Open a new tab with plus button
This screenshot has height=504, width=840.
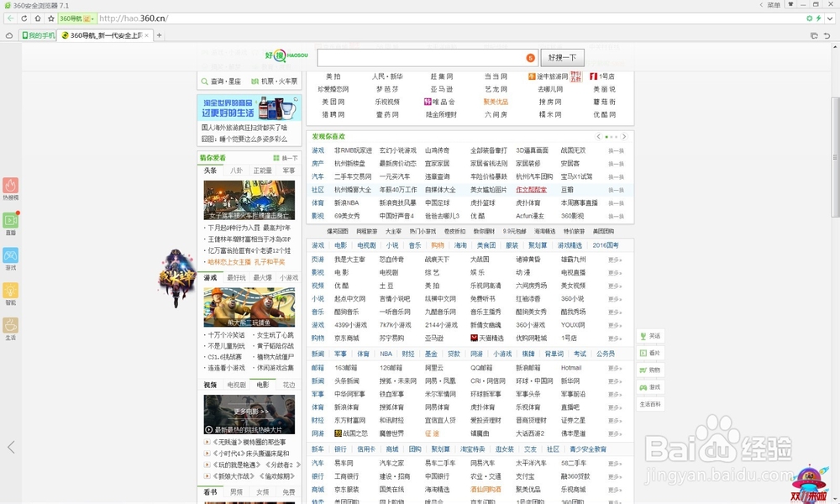click(x=159, y=35)
